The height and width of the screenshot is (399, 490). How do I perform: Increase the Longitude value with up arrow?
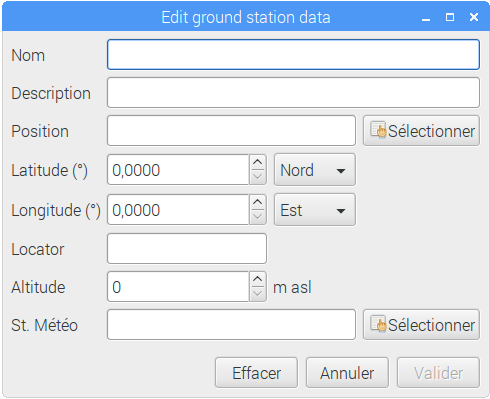point(258,202)
